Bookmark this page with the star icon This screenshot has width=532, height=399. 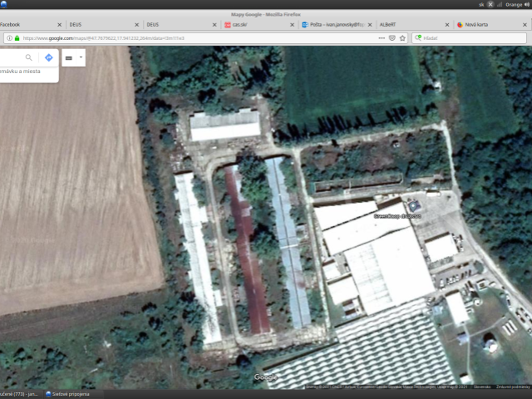coord(402,38)
